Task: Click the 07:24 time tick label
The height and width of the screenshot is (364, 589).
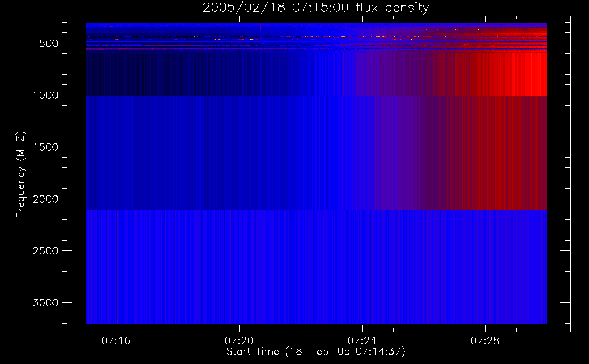Action: pyautogui.click(x=362, y=341)
